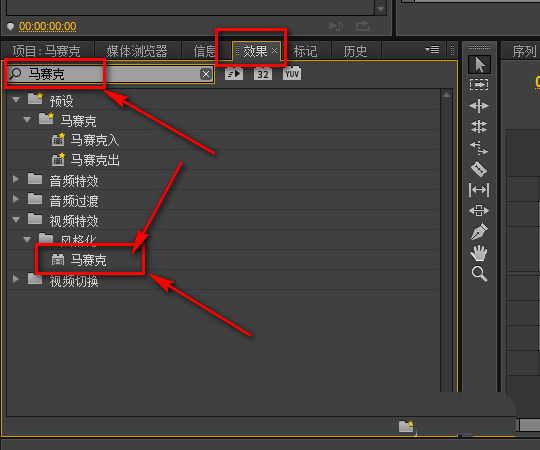The image size is (540, 450).
Task: Click the New Custom Bin folder icon
Action: (406, 426)
